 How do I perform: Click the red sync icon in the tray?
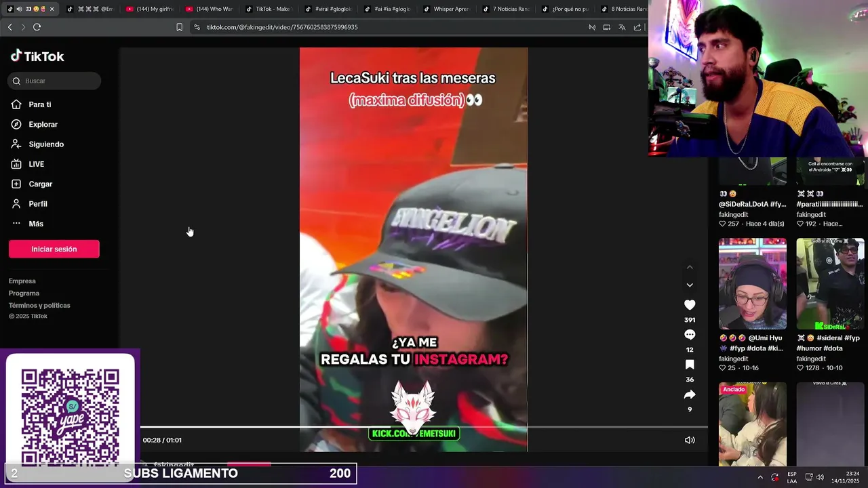click(x=775, y=477)
